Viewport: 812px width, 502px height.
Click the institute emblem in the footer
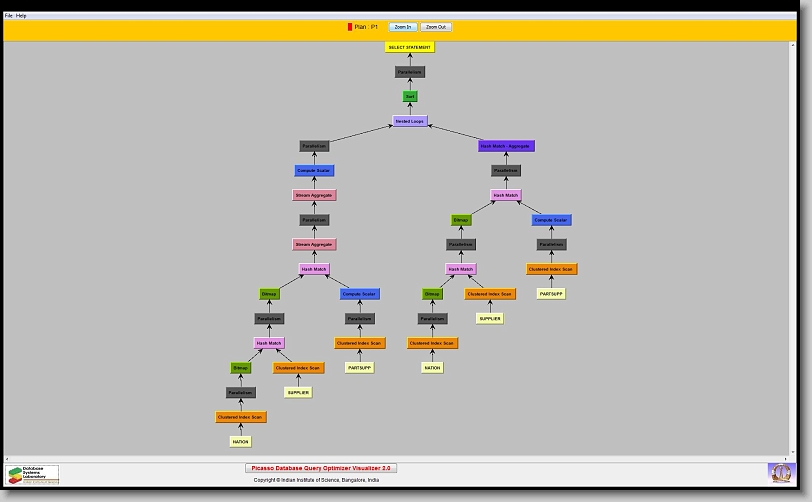[779, 471]
